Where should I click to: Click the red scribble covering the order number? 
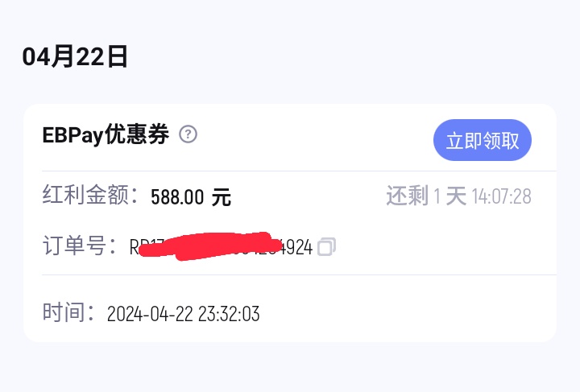click(211, 246)
